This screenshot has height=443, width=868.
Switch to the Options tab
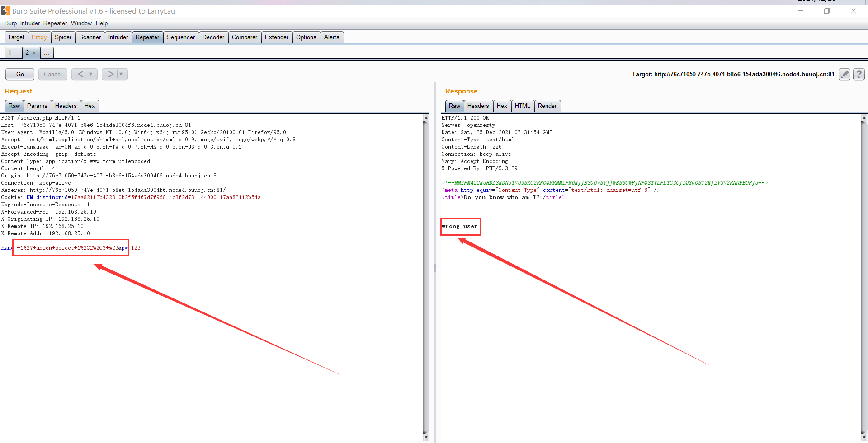[306, 37]
